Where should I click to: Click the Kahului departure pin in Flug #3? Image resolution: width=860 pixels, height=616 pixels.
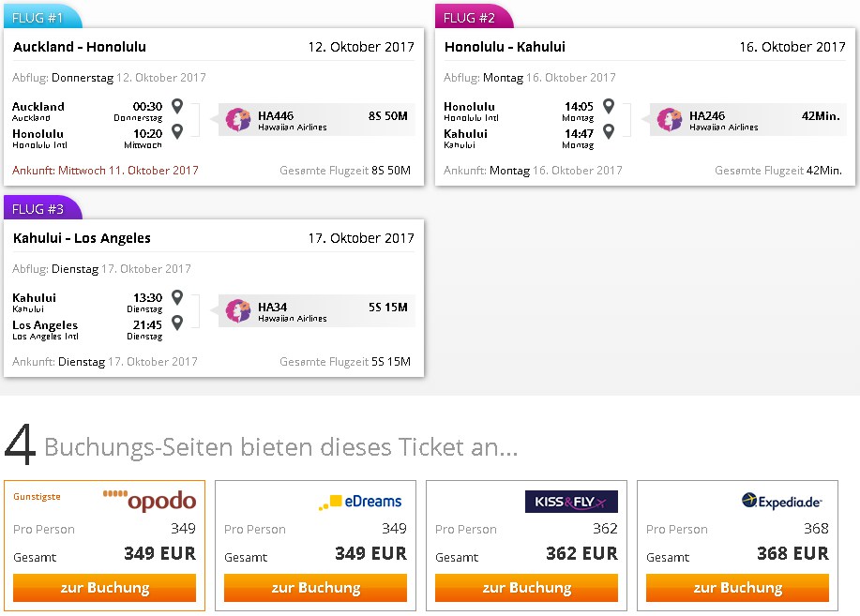177,297
